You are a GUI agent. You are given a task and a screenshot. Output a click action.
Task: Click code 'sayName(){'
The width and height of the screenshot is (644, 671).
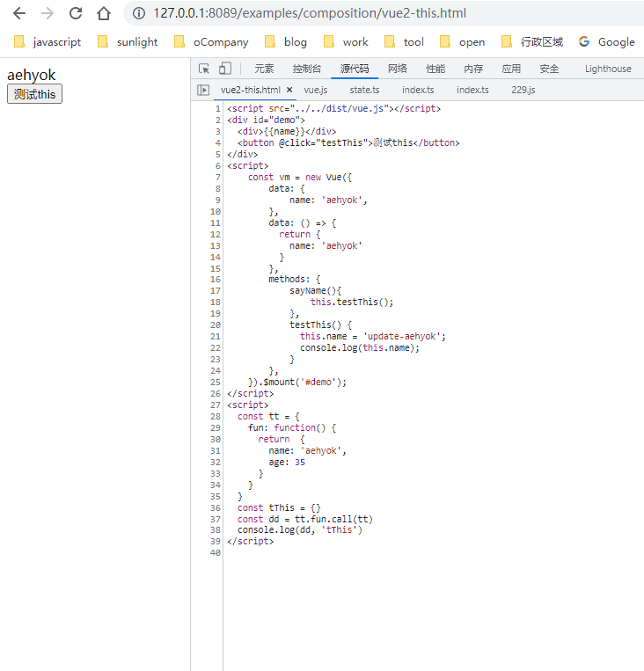coord(316,291)
